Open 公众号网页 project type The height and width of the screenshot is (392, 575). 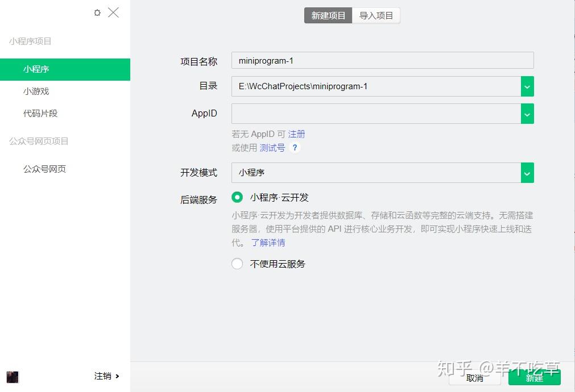45,169
